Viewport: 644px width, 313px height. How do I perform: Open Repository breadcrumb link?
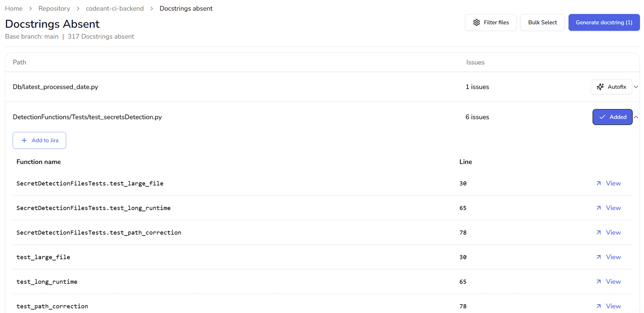tap(54, 9)
